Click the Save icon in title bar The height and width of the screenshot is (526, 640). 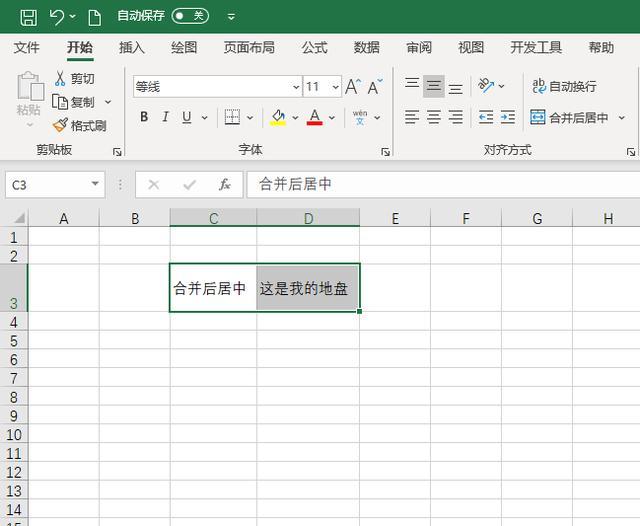coord(28,17)
